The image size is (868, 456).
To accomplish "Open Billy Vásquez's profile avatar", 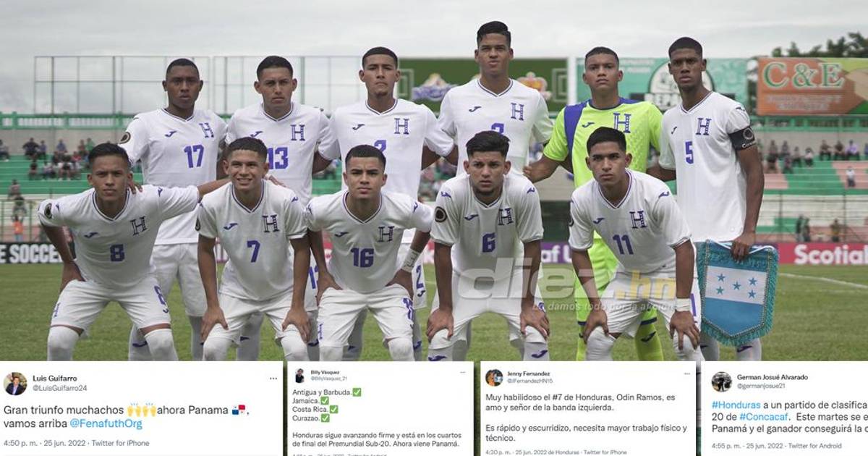I will pos(299,375).
